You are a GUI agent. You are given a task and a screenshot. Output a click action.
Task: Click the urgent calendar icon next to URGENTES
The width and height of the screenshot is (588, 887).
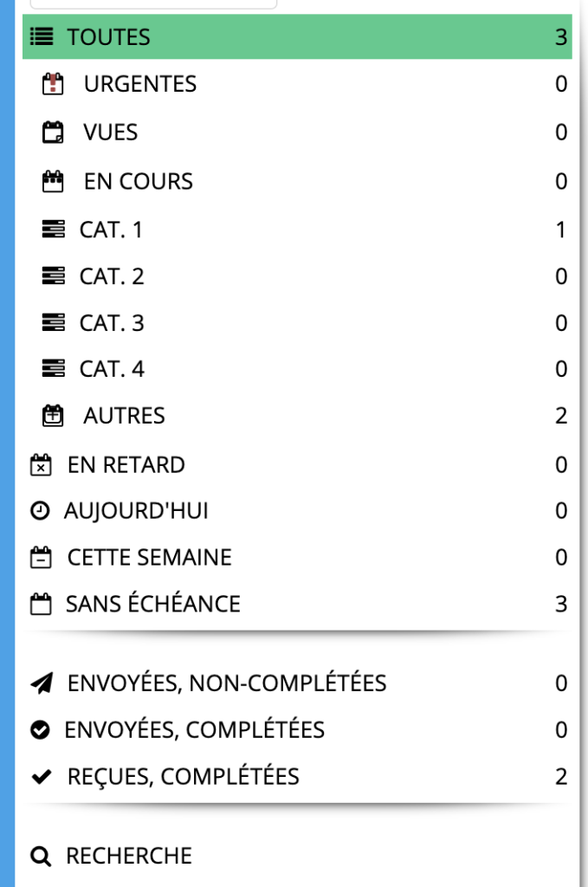pos(53,84)
